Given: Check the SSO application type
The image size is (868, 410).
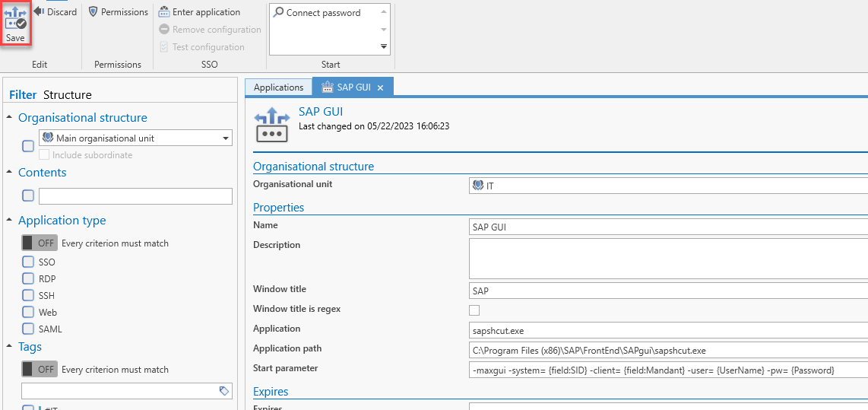Looking at the screenshot, I should pos(27,262).
